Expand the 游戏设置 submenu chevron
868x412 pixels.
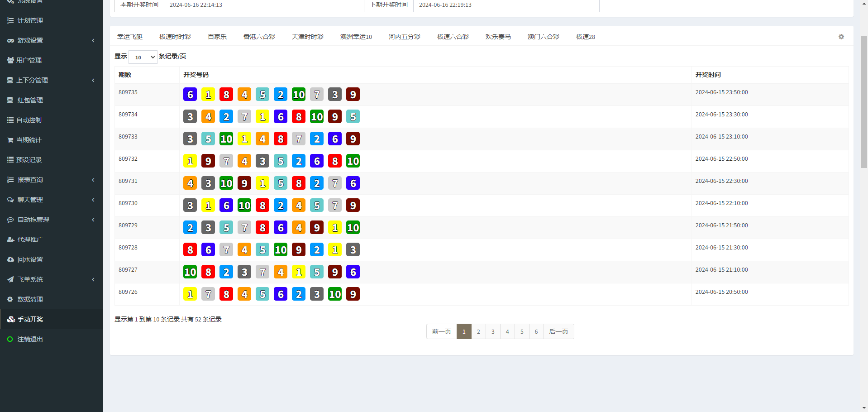pos(93,40)
